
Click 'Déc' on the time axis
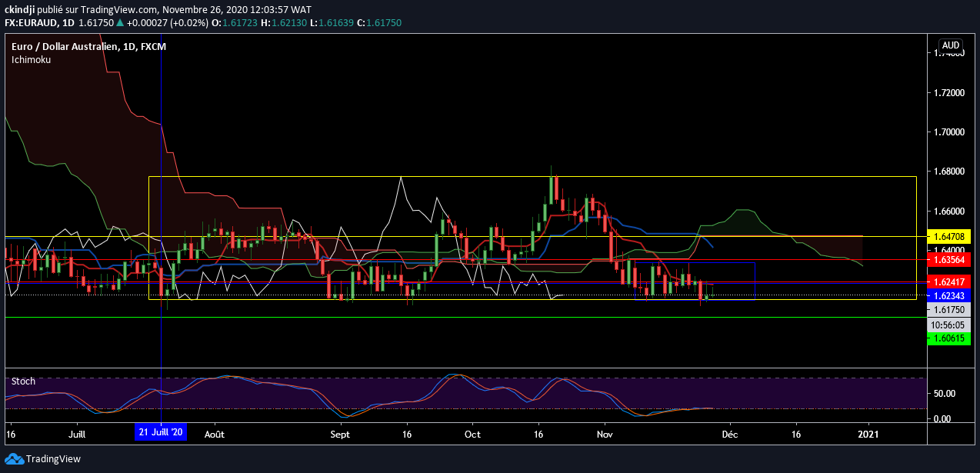[731, 434]
